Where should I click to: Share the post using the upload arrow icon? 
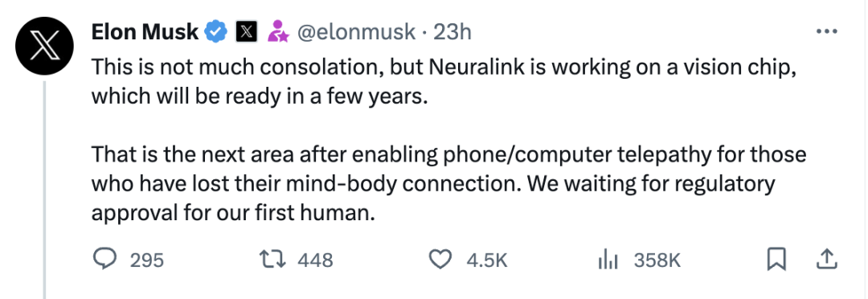coord(826,259)
